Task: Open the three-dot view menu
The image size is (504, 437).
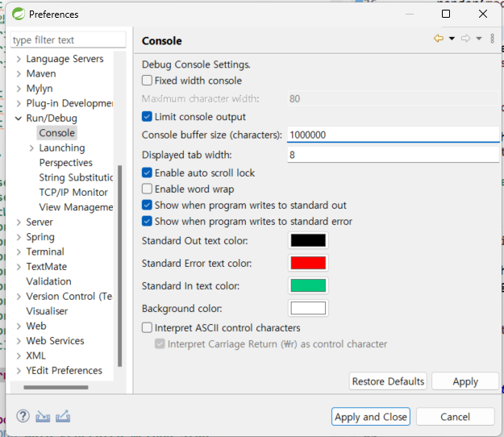Action: pos(492,39)
